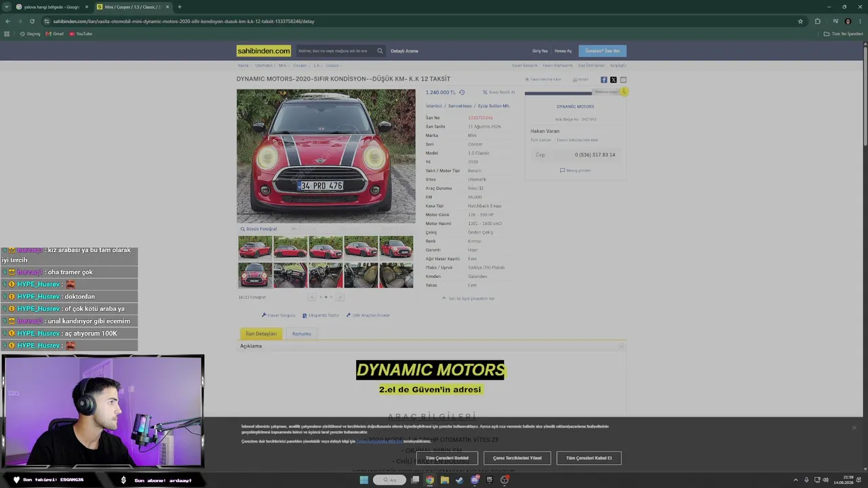Select the İlan Detayları tab

pyautogui.click(x=261, y=333)
